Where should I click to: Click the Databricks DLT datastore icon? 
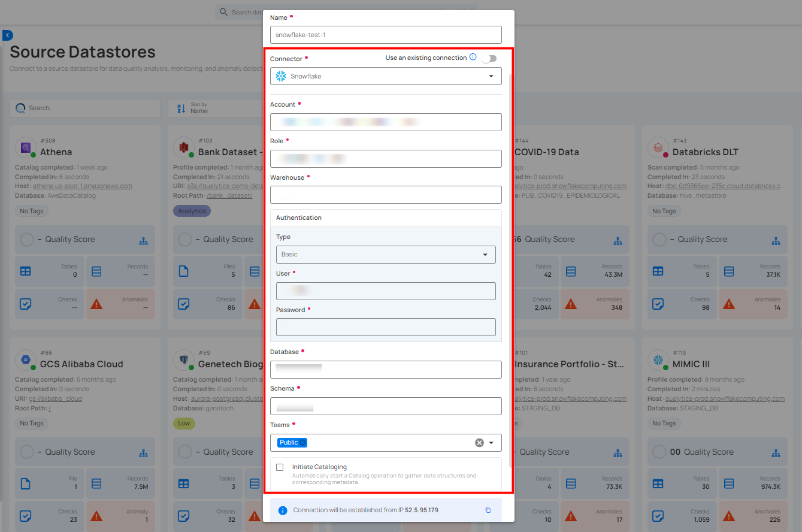658,147
